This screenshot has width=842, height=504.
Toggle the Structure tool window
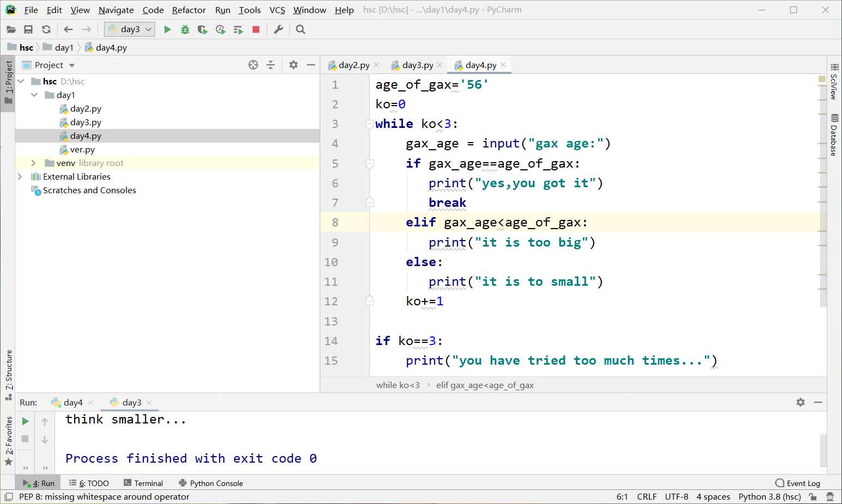pyautogui.click(x=9, y=374)
